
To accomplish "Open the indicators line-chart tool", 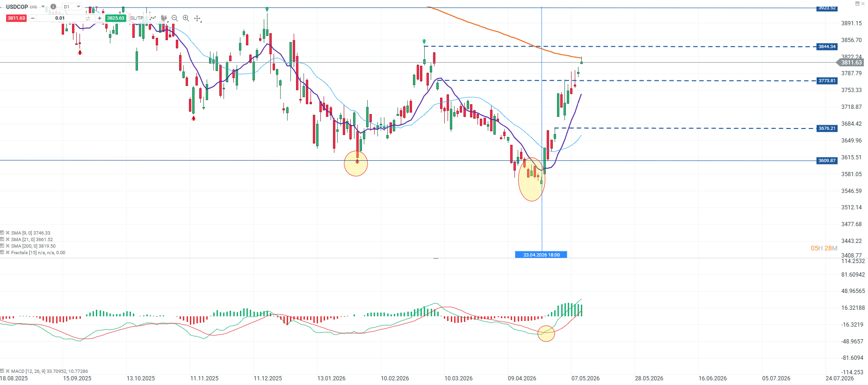I will coord(153,18).
